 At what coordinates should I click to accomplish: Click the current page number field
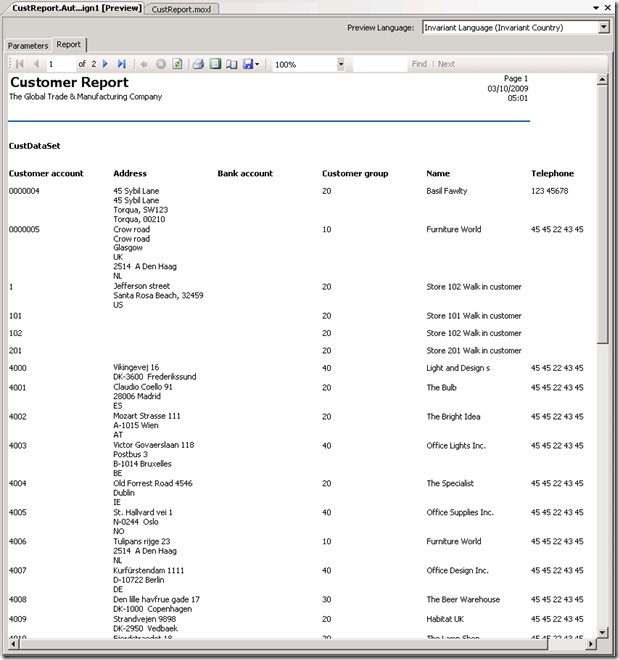pyautogui.click(x=60, y=64)
